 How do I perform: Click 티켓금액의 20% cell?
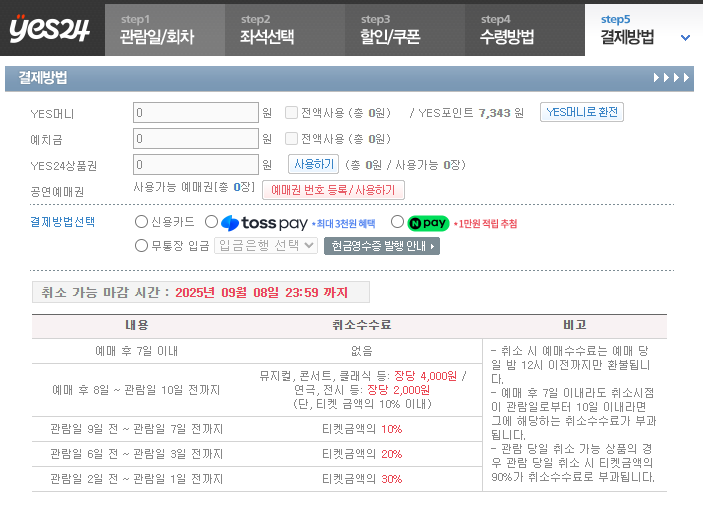362,454
